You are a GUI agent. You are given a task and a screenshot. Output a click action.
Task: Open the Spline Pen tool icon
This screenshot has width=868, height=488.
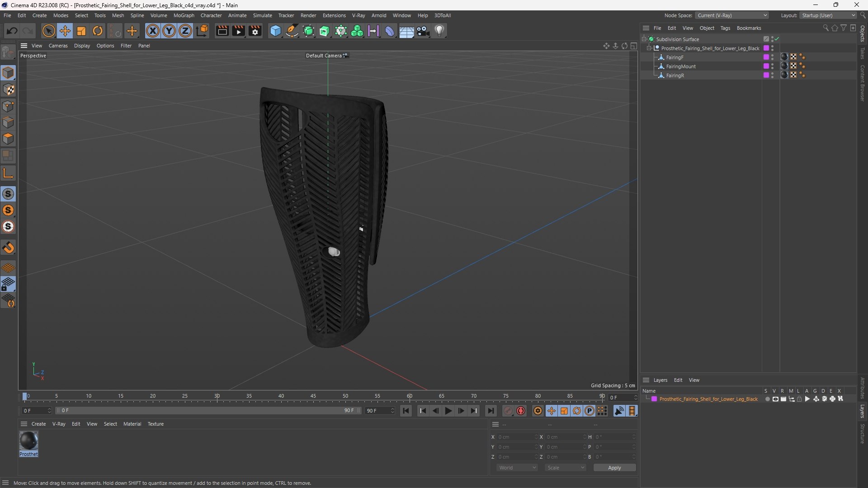pos(292,31)
